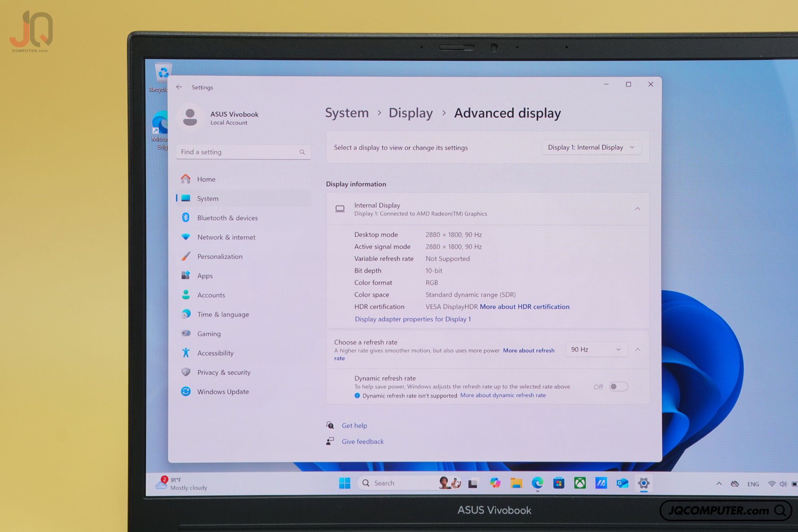Screen dimensions: 798x532
Task: Open Personalization settings
Action: pos(243,257)
